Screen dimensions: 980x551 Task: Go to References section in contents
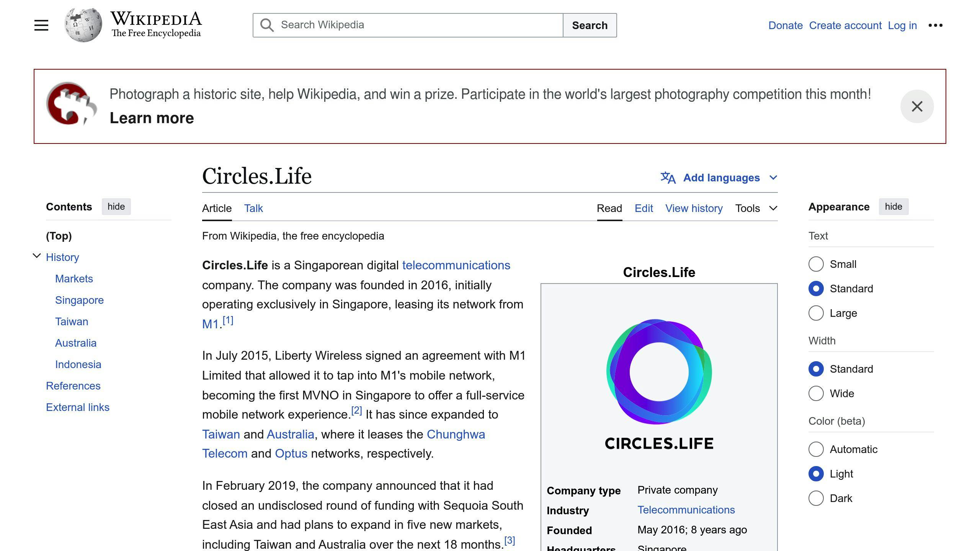click(73, 386)
